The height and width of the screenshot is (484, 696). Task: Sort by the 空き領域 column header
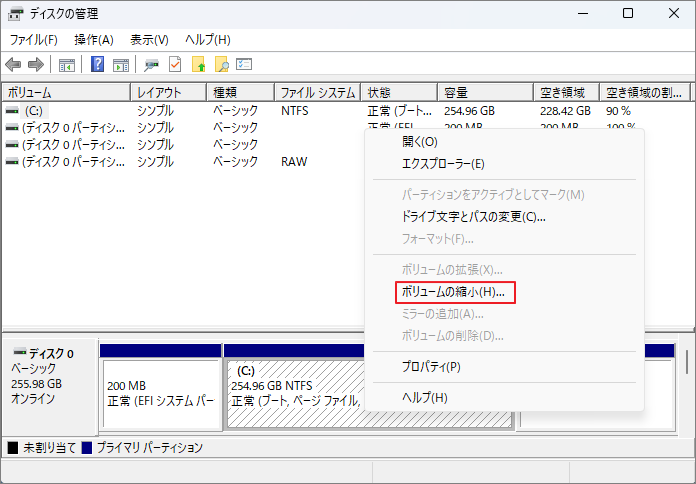[x=567, y=92]
